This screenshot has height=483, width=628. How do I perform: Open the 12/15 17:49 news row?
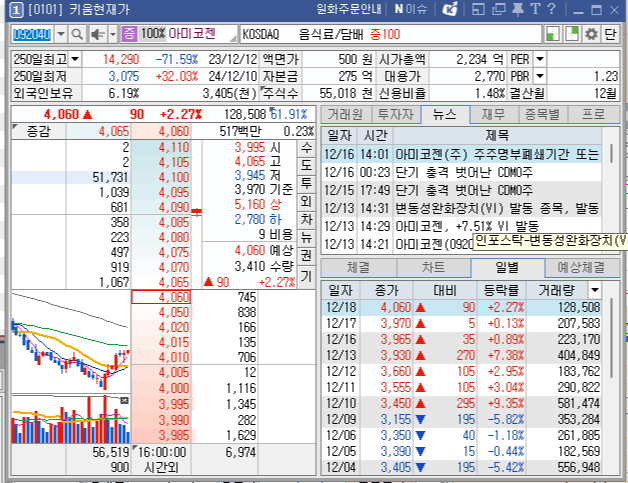(x=461, y=190)
